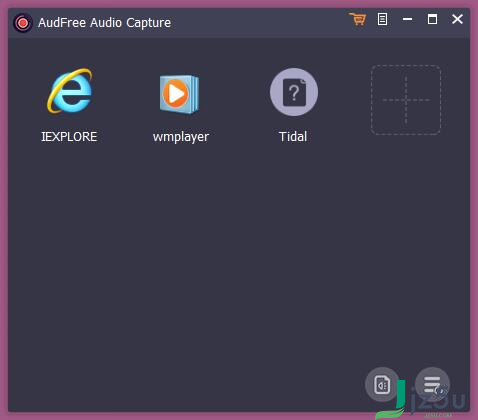Viewport: 478px width, 420px height.
Task: Add a new program with the plus box
Action: point(406,100)
